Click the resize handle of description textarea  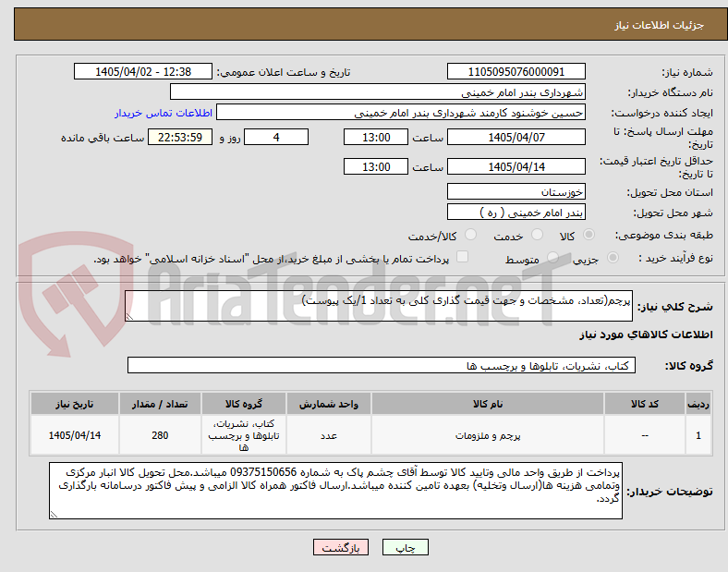click(x=129, y=317)
